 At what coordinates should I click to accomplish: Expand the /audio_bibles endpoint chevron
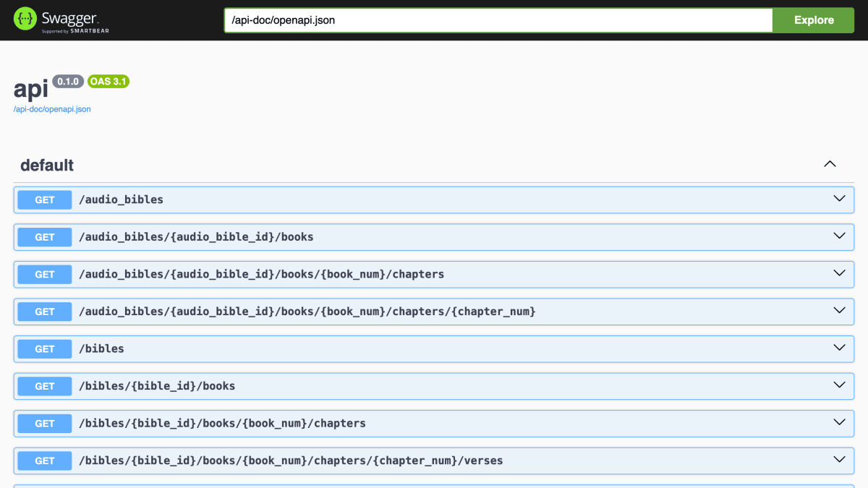click(839, 199)
